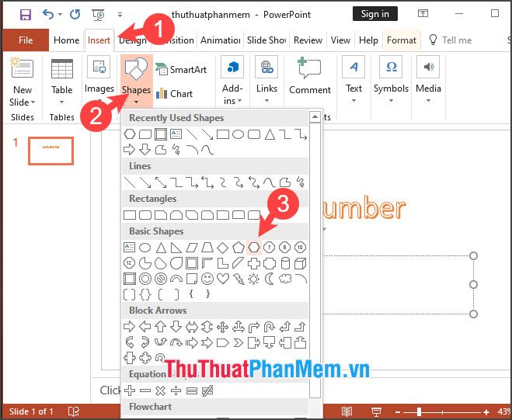The image size is (512, 420).
Task: Open the Symbols dropdown
Action: pos(391,80)
